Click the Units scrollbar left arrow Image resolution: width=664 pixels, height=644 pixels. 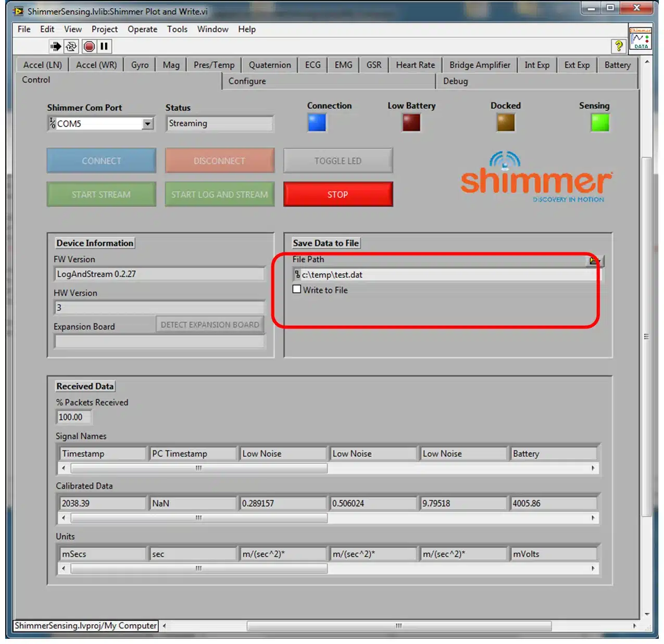pyautogui.click(x=64, y=569)
